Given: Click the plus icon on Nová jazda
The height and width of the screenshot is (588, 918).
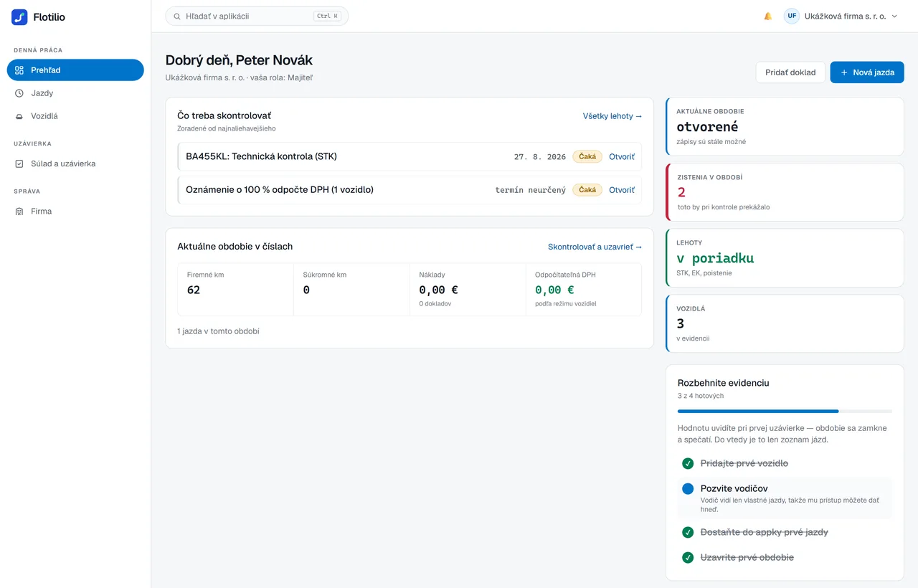Looking at the screenshot, I should 844,72.
